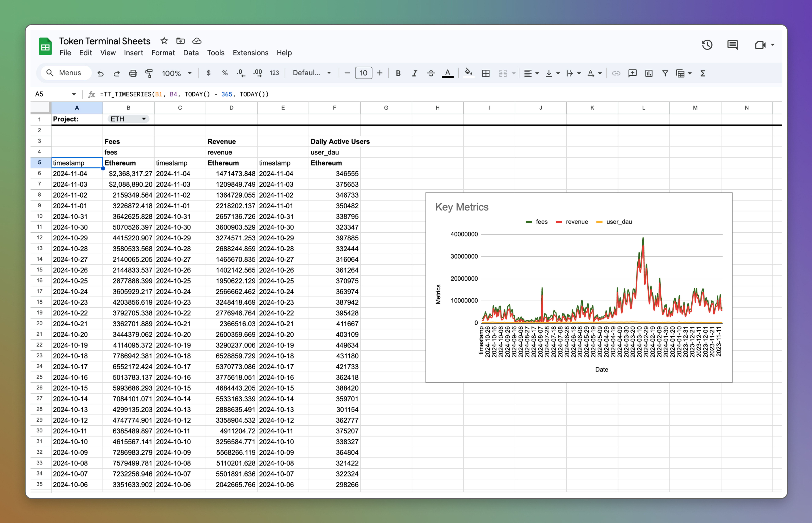This screenshot has width=812, height=523.
Task: Click the insert comment icon
Action: coord(632,73)
